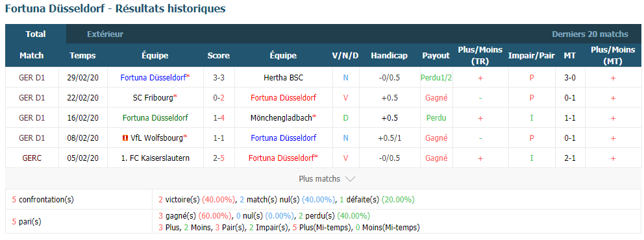This screenshot has width=644, height=240.
Task: Click the green Fortuna Düsseldorf link dated 16/02/20
Action: 155,118
